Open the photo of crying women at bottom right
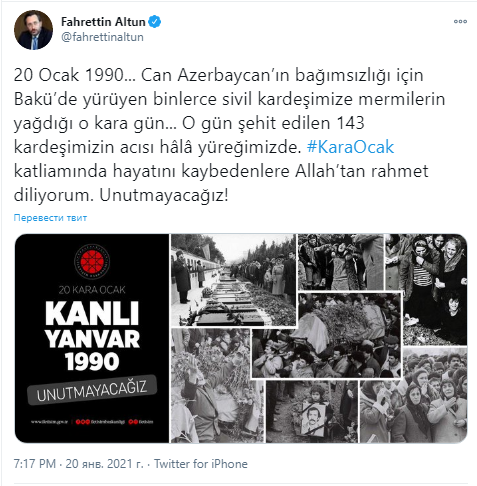 pos(413,395)
